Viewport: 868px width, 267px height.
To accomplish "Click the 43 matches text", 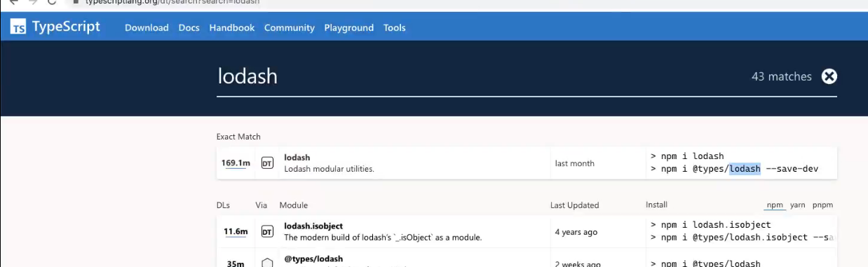I will click(781, 76).
